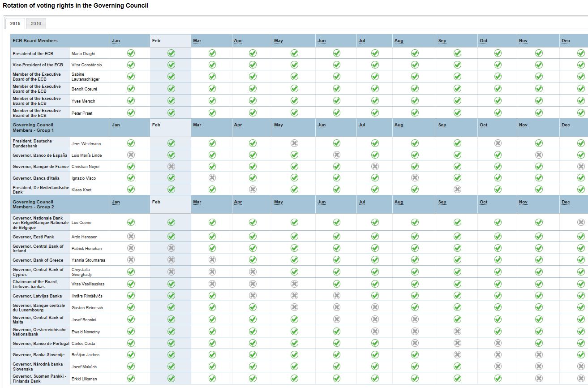Click Ilmārs Rimšēvičs's June cross icon
This screenshot has height=388, width=588.
(x=336, y=296)
